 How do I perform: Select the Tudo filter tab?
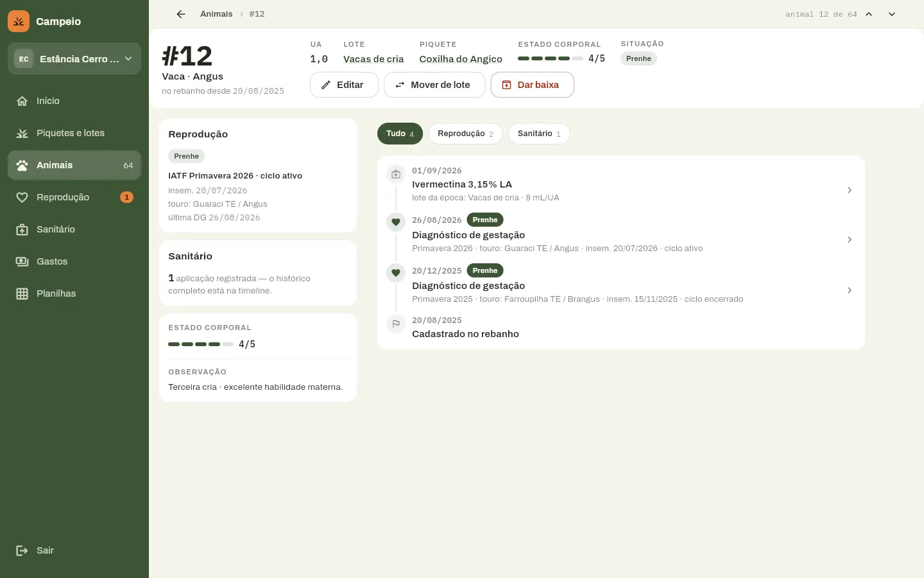point(400,134)
